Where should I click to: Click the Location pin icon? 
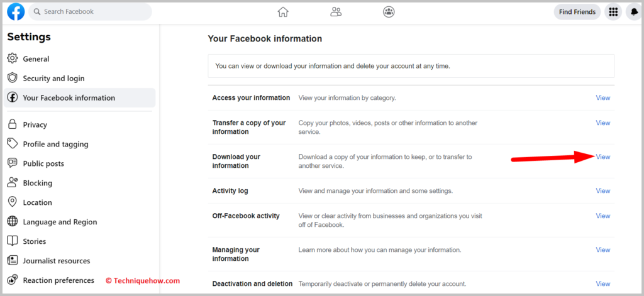[13, 202]
